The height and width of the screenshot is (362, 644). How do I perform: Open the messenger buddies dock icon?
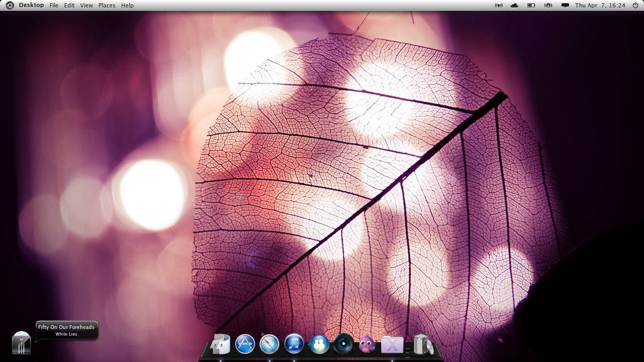click(x=319, y=344)
